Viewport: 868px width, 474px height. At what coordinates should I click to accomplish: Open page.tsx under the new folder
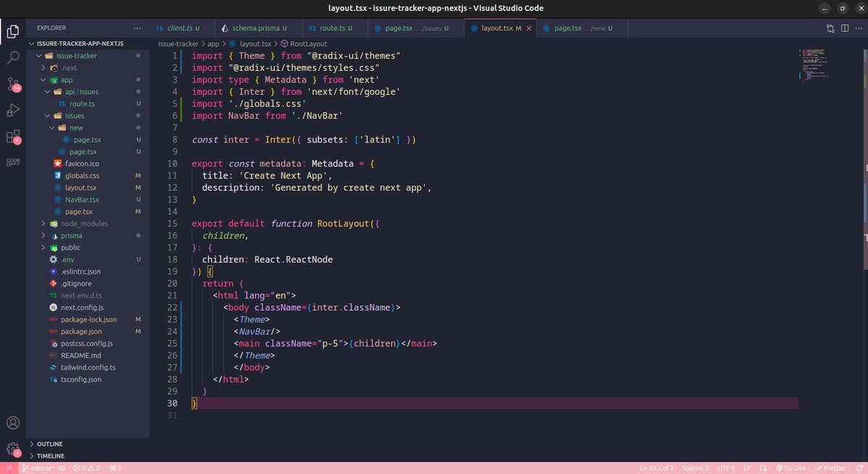pyautogui.click(x=87, y=139)
